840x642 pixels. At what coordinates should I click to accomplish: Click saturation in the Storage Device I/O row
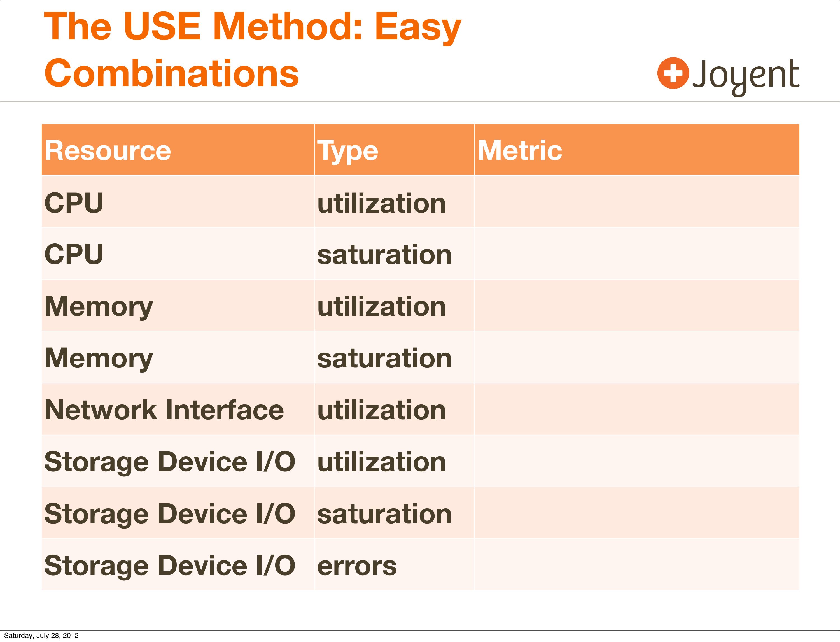[x=384, y=514]
